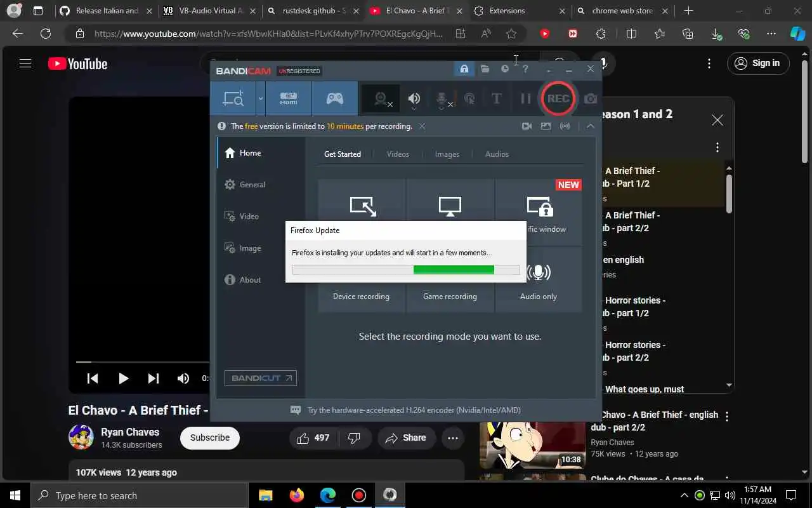Screen dimensions: 812x508
Task: Collapse the Bandicam panel with chevron
Action: coord(591,126)
